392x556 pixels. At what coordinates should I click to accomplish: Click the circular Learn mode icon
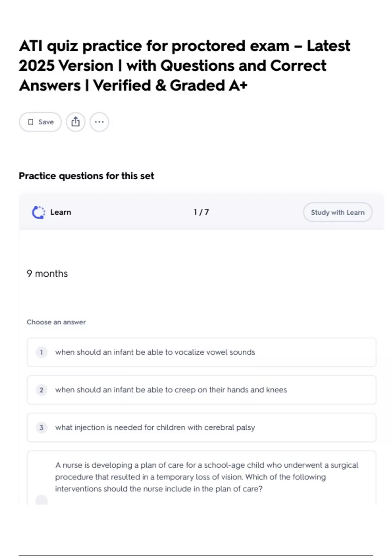click(39, 212)
